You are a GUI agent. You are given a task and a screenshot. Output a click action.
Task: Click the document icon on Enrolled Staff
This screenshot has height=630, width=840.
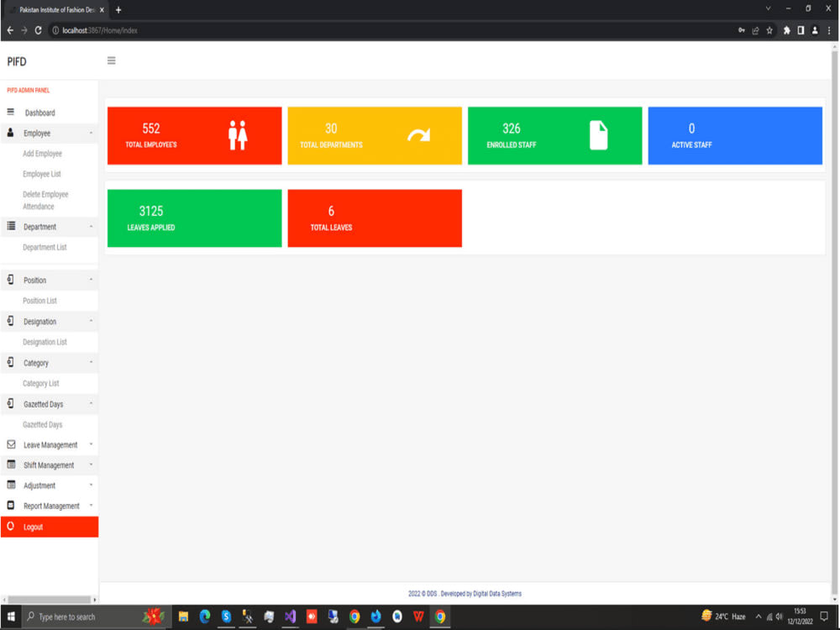point(598,135)
